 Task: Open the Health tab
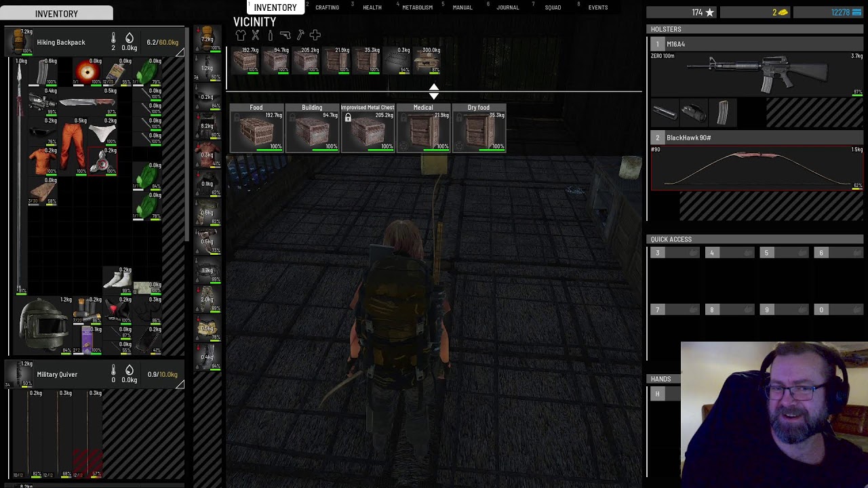(372, 7)
